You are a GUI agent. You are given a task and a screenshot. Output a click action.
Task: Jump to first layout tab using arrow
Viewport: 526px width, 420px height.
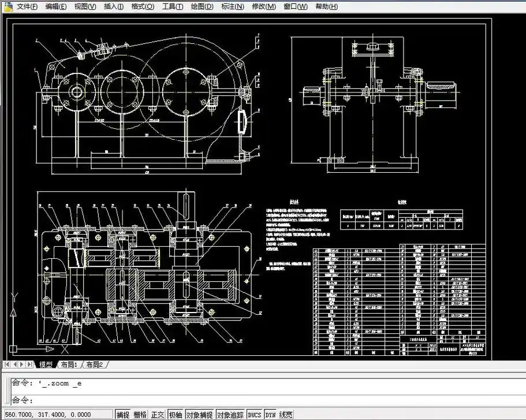tap(7, 365)
